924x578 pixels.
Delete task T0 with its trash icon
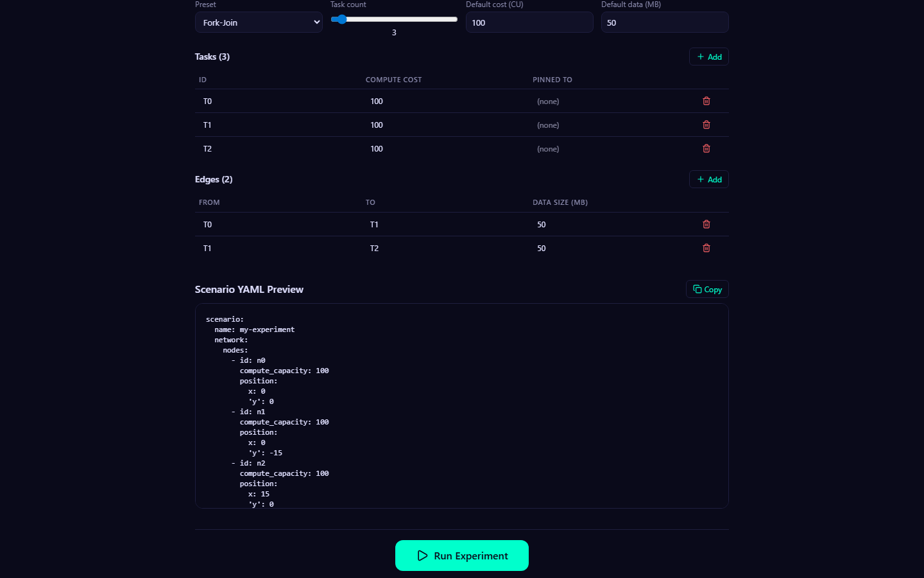[x=706, y=101]
